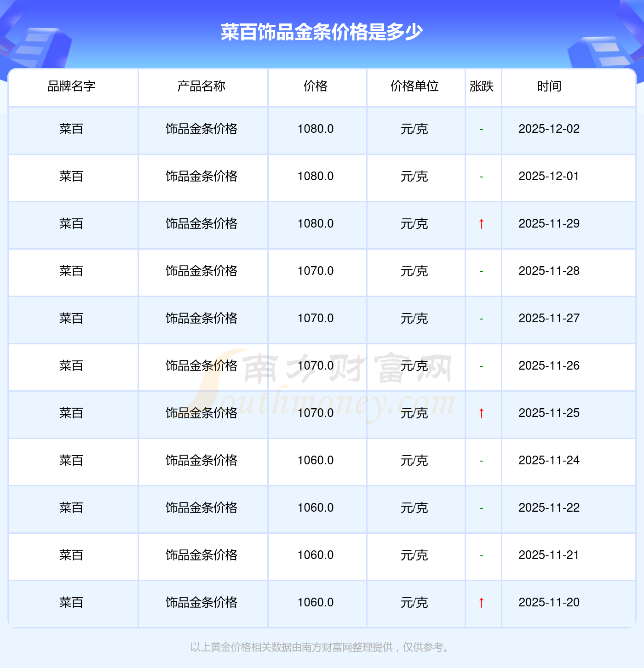Viewport: 644px width, 668px height.
Task: Select price 1060.0 in the 2025-11-20 row
Action: click(316, 603)
